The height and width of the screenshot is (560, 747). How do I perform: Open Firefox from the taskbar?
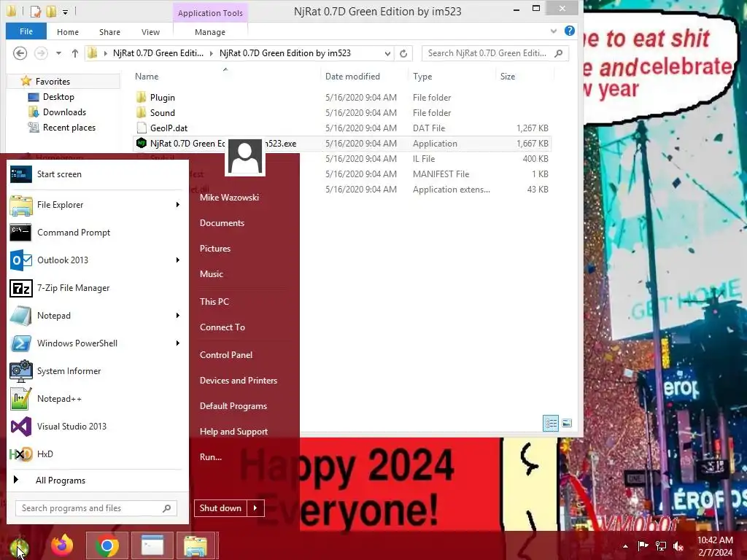pos(62,545)
